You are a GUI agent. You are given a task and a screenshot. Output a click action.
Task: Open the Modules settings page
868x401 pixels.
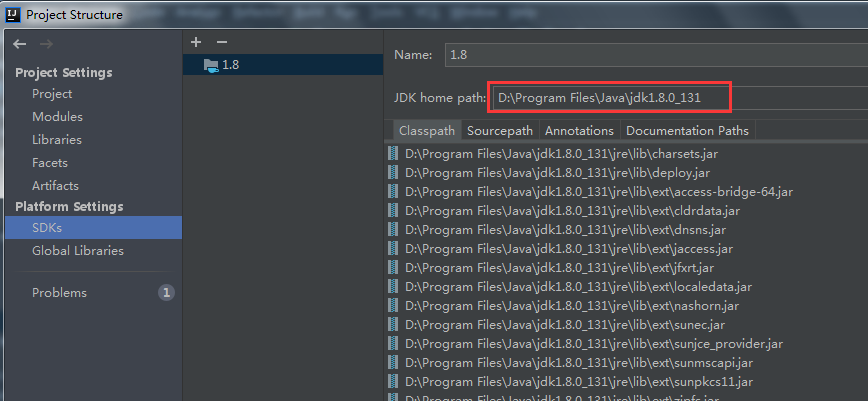(x=57, y=117)
